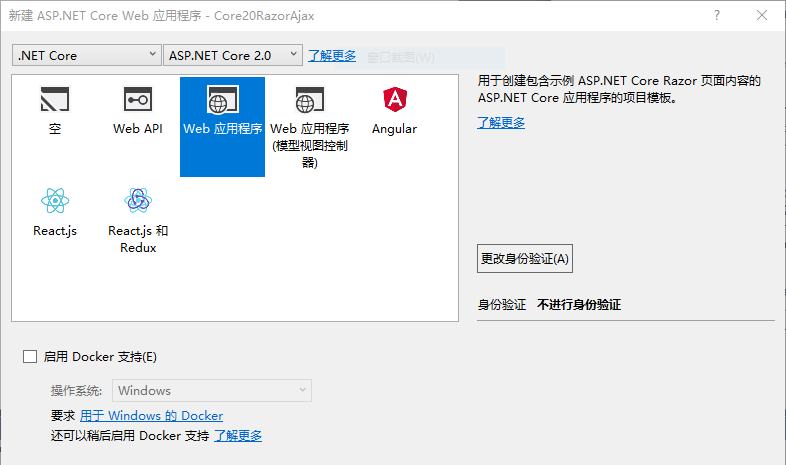This screenshot has height=465, width=786.
Task: Select the highlighted Web 应用程序 Razor template
Action: tap(222, 126)
